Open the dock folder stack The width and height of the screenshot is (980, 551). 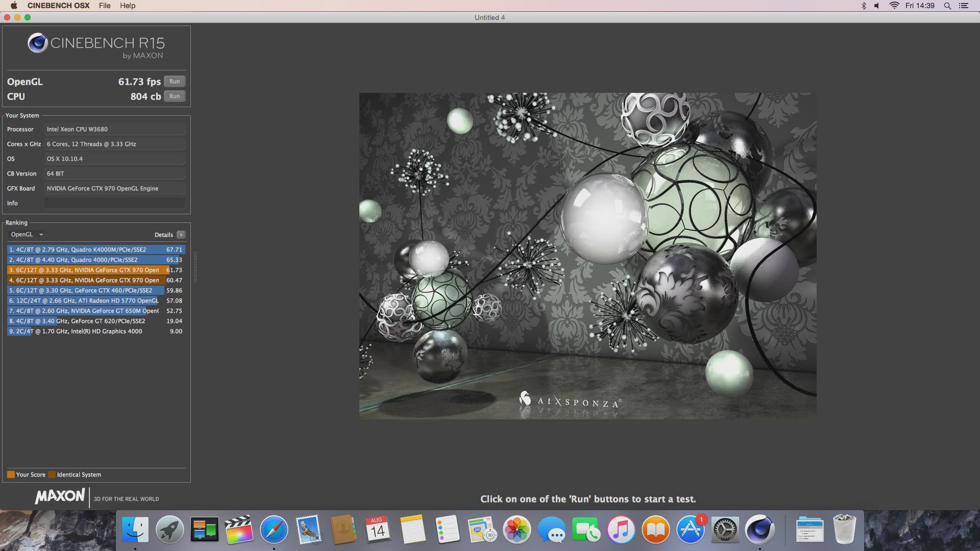click(810, 530)
